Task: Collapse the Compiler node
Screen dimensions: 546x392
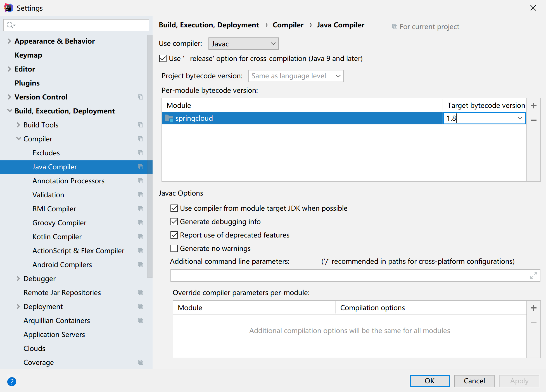Action: (x=18, y=139)
